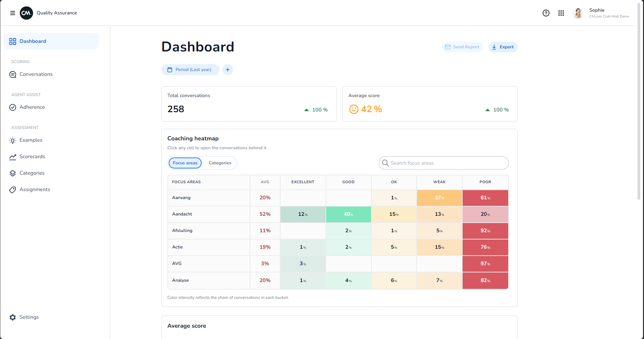Open Aanvang Poor 61% cell
This screenshot has height=339, width=644.
click(485, 198)
